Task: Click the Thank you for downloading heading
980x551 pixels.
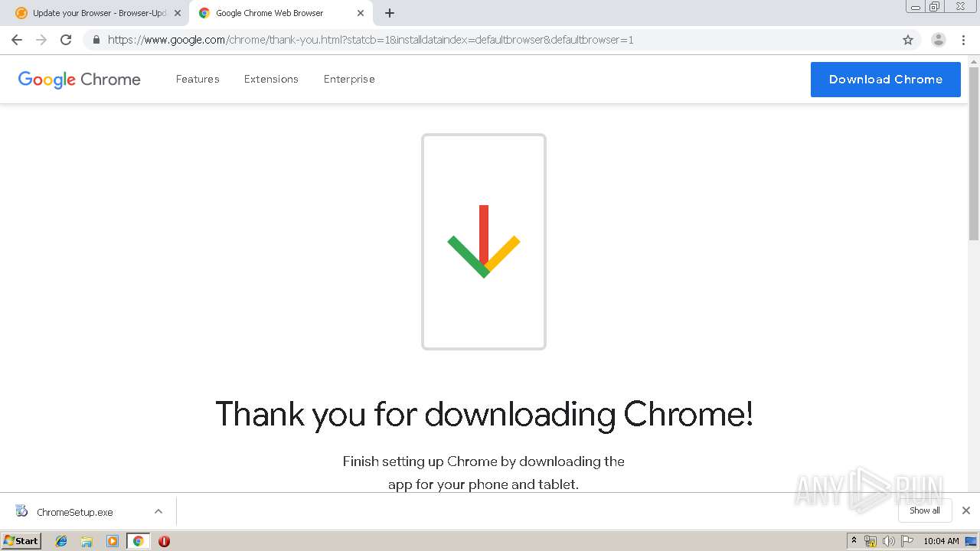Action: 484,414
